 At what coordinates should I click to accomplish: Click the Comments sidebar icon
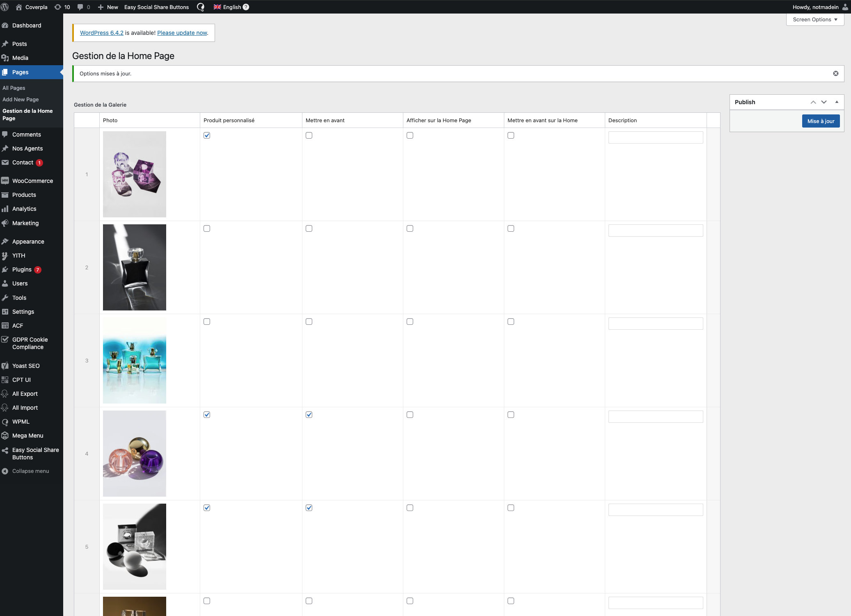coord(5,135)
